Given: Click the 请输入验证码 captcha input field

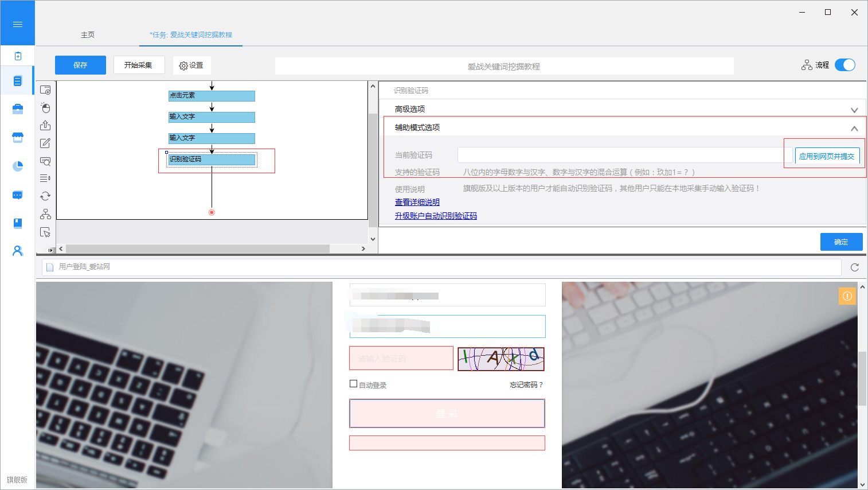Looking at the screenshot, I should [401, 359].
